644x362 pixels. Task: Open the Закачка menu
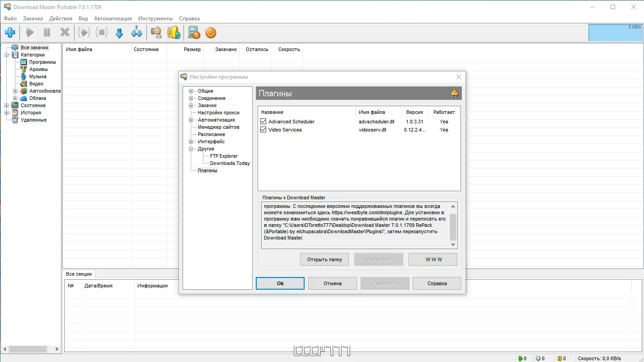[33, 19]
